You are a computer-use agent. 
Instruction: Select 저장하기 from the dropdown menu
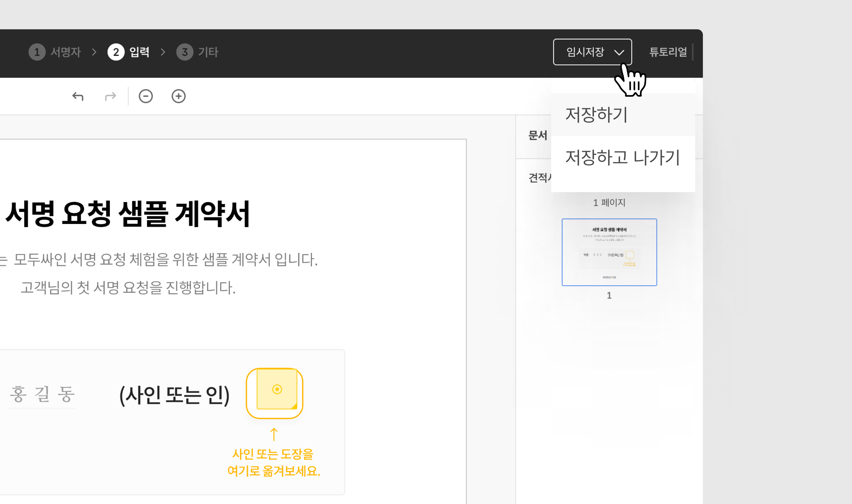click(x=596, y=115)
